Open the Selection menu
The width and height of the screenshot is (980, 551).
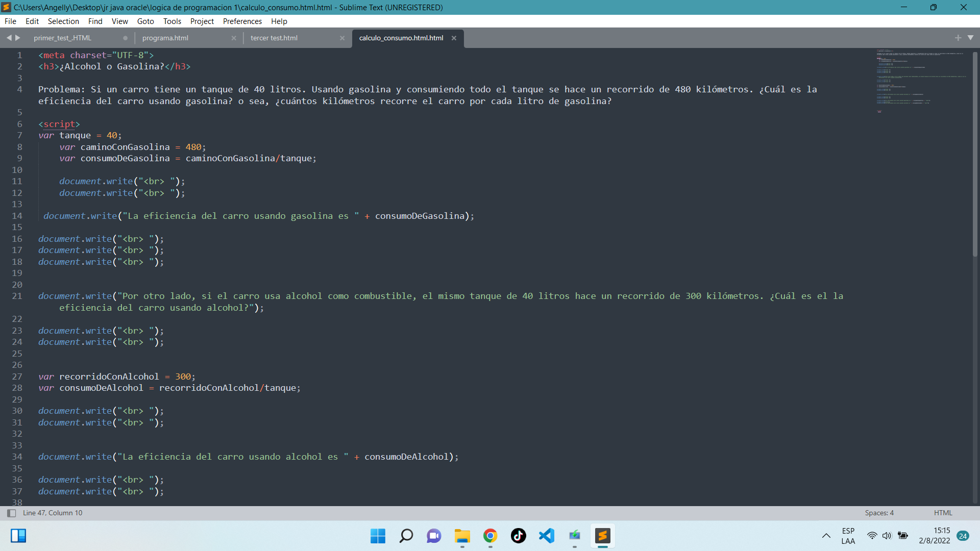point(63,21)
